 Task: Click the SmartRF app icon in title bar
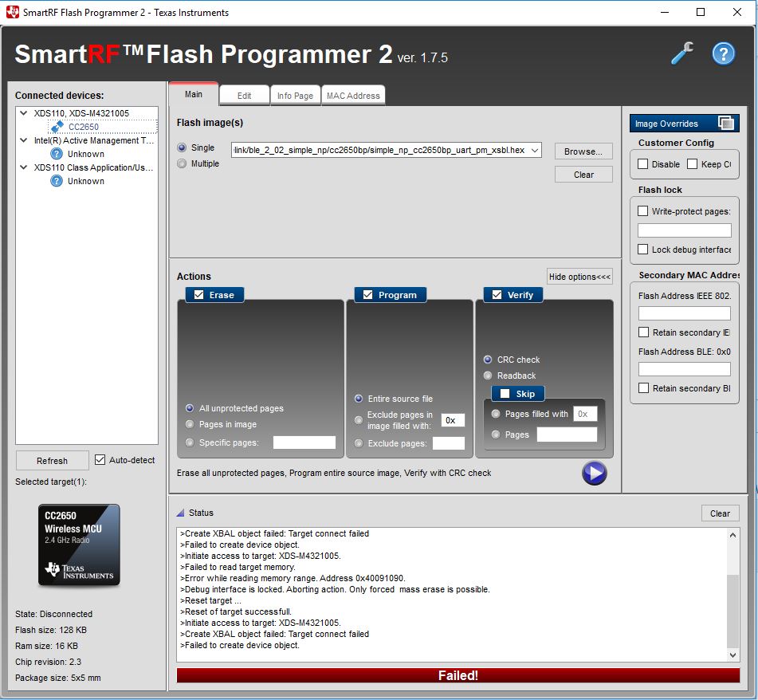pos(12,12)
